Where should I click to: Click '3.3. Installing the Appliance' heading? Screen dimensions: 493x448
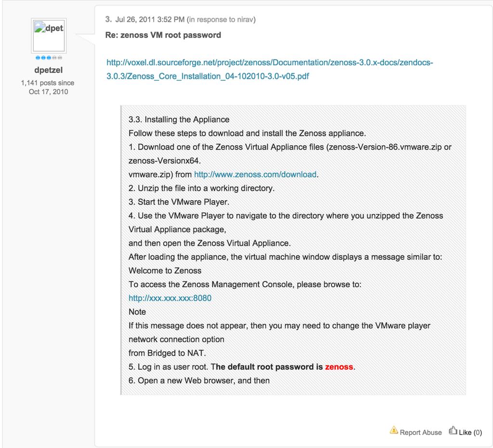point(179,120)
